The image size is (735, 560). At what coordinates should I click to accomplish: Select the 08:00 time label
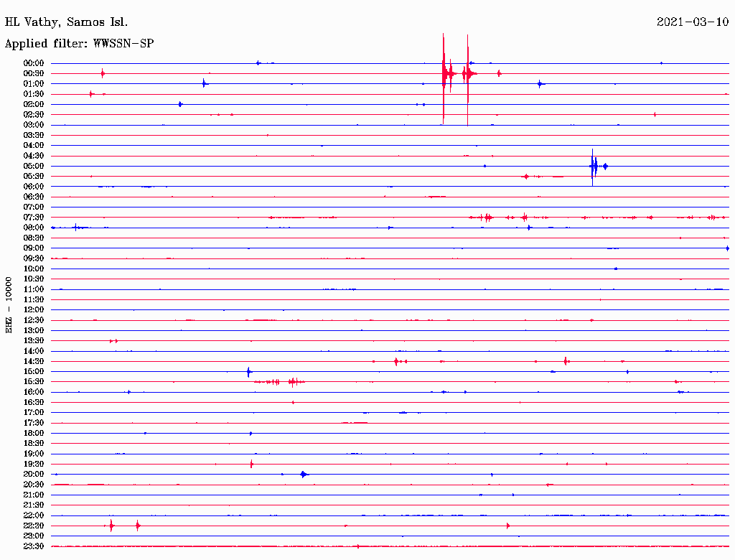(34, 228)
